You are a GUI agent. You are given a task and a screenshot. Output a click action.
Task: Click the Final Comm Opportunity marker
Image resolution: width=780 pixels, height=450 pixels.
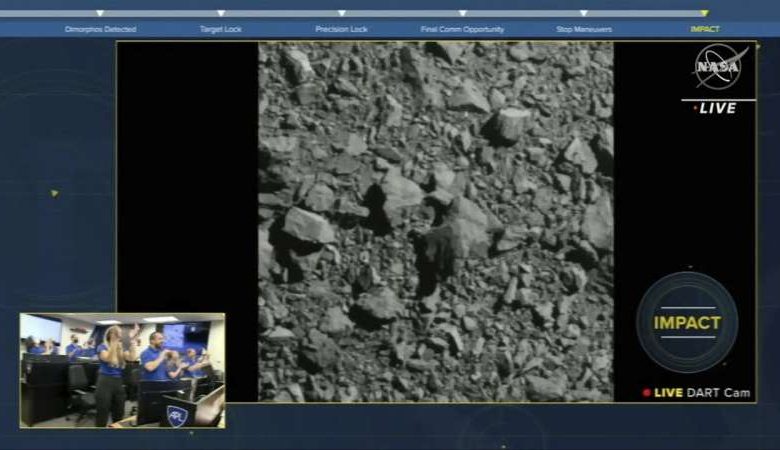tap(463, 13)
